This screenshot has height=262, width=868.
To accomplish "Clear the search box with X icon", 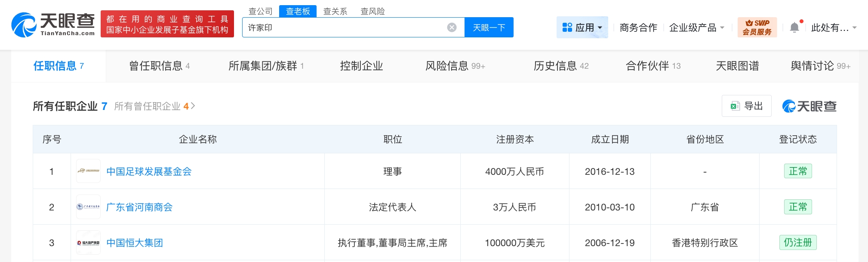I will pyautogui.click(x=452, y=27).
